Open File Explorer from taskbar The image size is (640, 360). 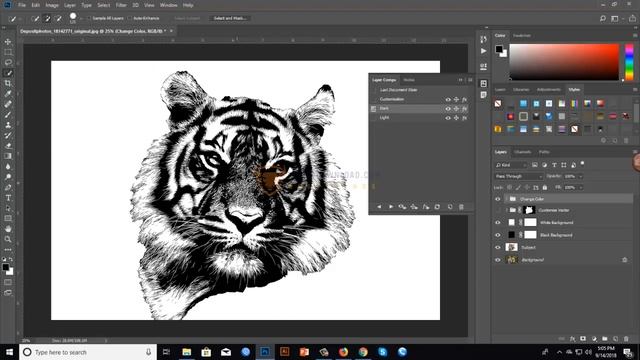187,352
